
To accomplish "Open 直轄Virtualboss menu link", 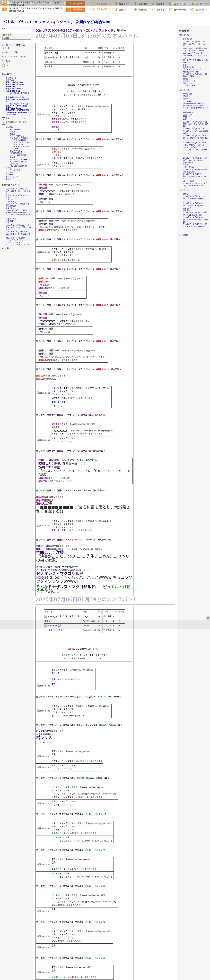I will click(x=13, y=108).
